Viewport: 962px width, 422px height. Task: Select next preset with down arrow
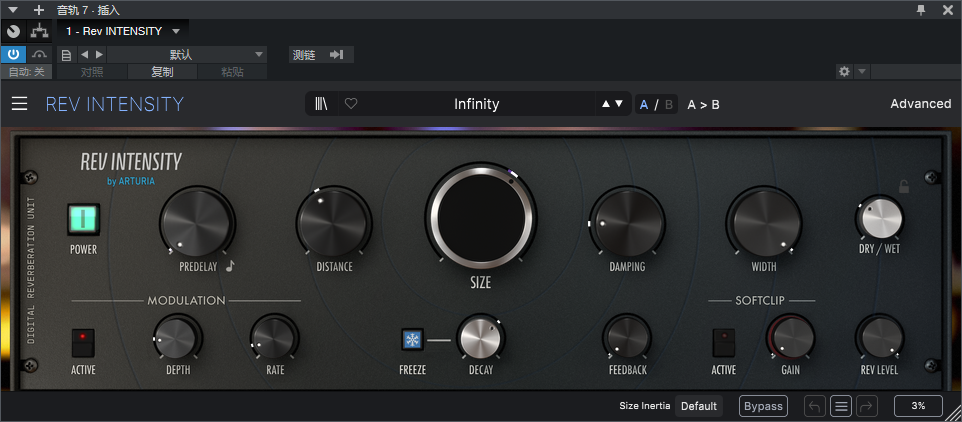(619, 104)
